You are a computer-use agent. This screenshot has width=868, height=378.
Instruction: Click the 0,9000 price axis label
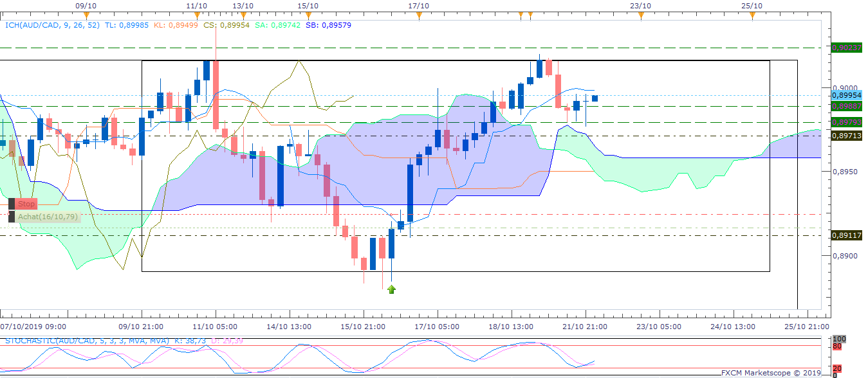click(844, 88)
